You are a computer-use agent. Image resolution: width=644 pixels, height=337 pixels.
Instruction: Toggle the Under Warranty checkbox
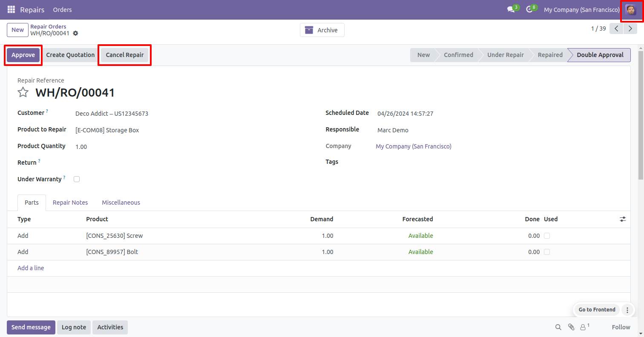coord(77,179)
